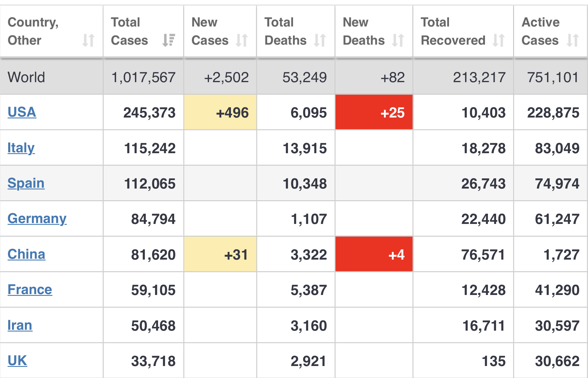
Task: Open the Spain country link
Action: tap(26, 184)
